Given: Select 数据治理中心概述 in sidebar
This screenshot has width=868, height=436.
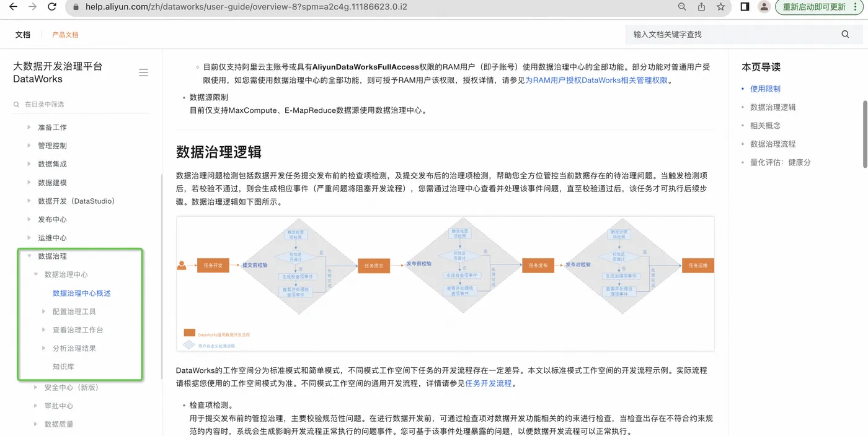Looking at the screenshot, I should pyautogui.click(x=82, y=294).
